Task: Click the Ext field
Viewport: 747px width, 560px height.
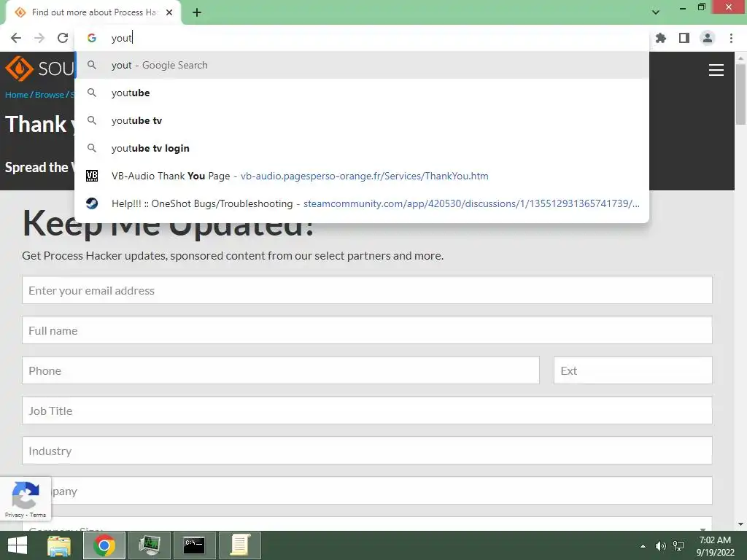Action: point(632,370)
